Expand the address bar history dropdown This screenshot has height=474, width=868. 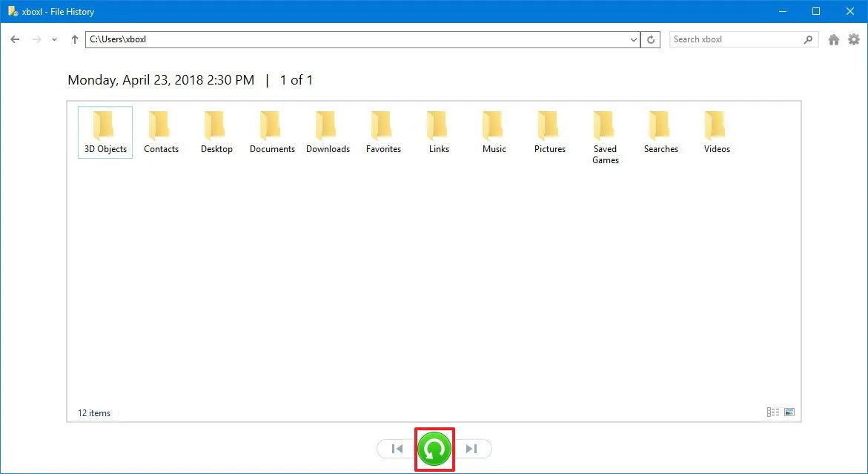tap(634, 40)
